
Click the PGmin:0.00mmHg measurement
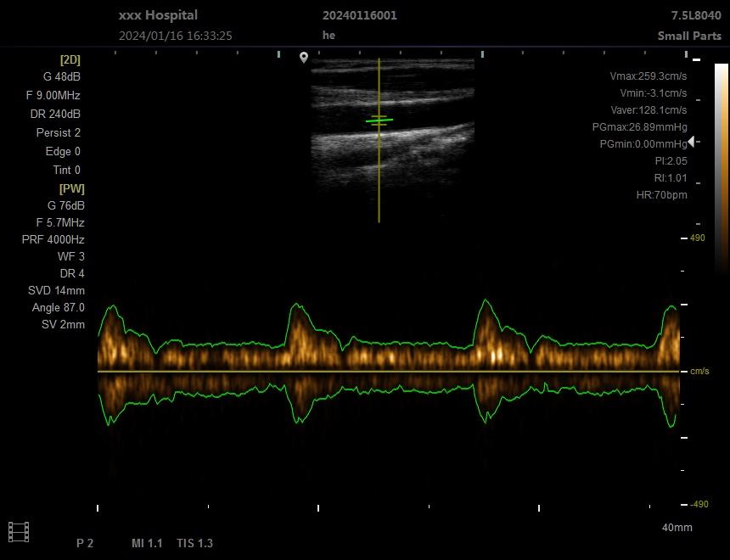coord(643,144)
